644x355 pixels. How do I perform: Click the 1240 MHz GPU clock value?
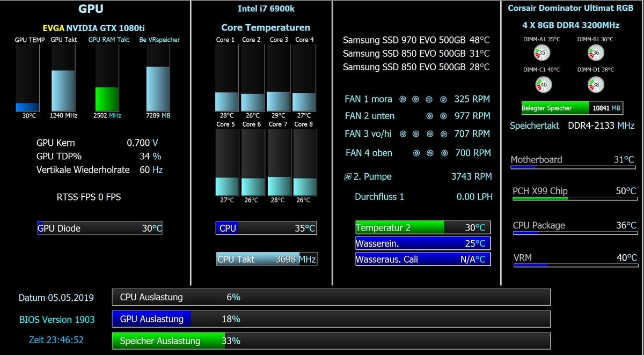[63, 115]
